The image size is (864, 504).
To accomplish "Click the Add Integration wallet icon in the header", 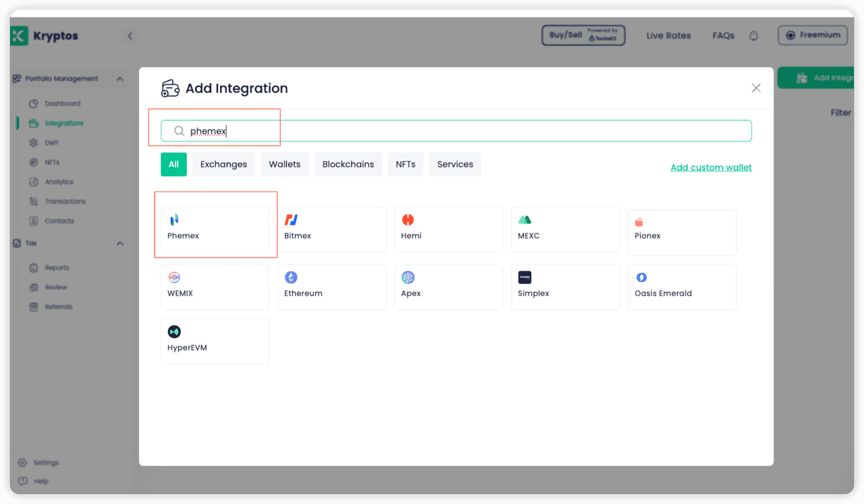I will pos(170,88).
